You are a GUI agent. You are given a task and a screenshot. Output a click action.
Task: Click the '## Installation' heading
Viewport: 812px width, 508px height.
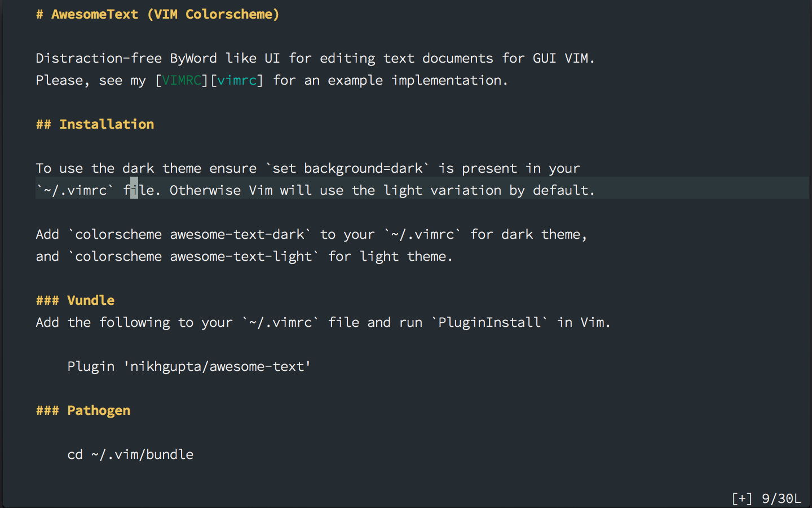[x=95, y=124]
